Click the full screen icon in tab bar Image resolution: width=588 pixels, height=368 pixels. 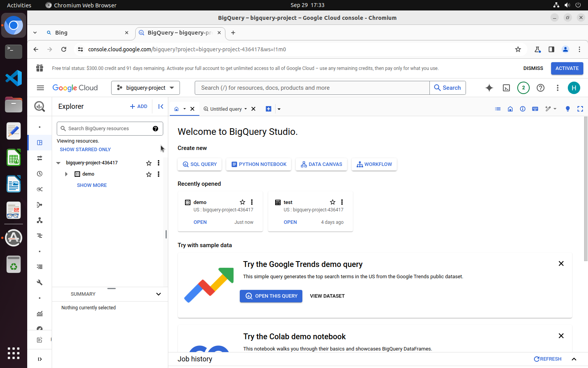(580, 109)
